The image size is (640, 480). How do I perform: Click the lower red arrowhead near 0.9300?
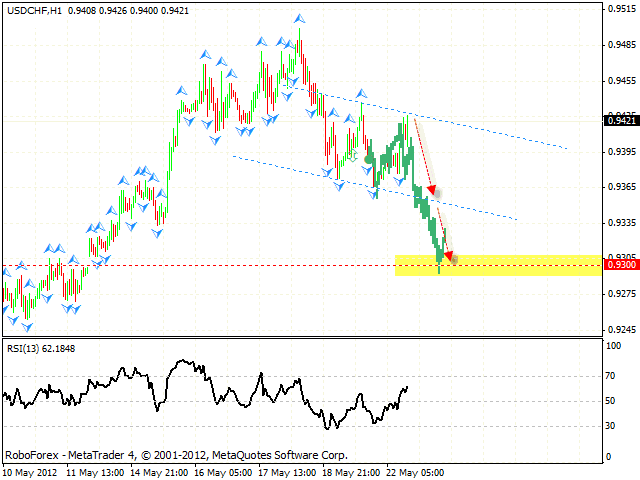point(449,255)
